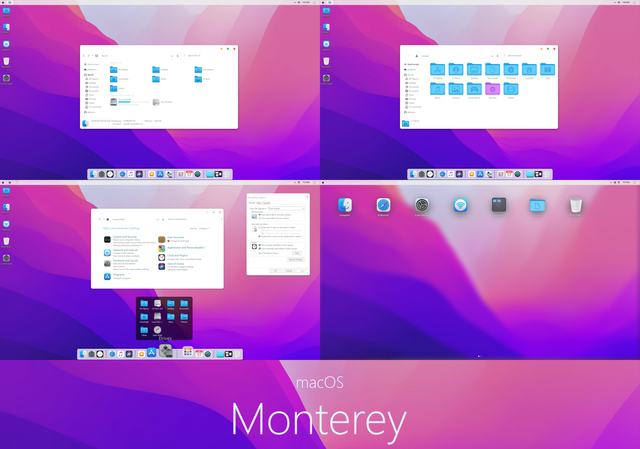Switch to Search tab in Folder Options dialog
The height and width of the screenshot is (449, 640).
coord(266,203)
